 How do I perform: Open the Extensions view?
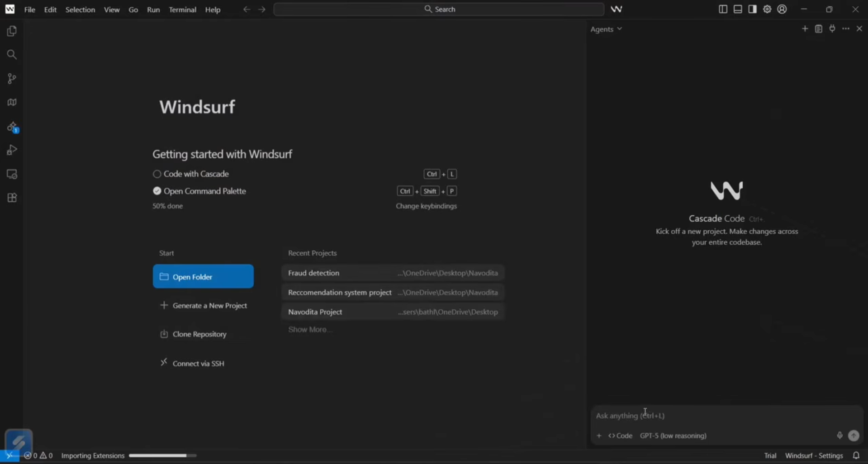coord(12,198)
